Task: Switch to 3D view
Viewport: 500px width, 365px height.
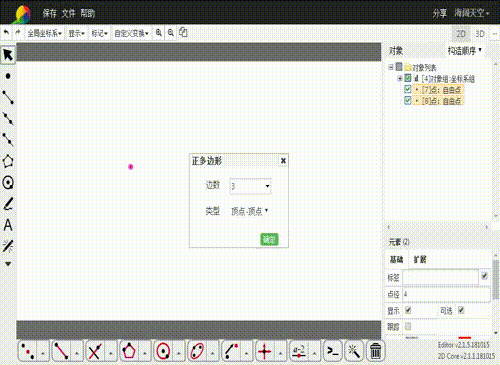Action: point(480,34)
